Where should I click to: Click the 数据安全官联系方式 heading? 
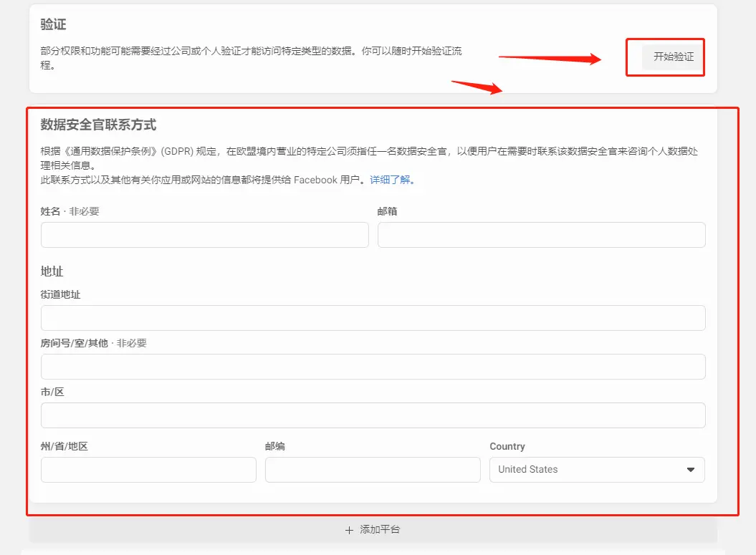[x=98, y=125]
